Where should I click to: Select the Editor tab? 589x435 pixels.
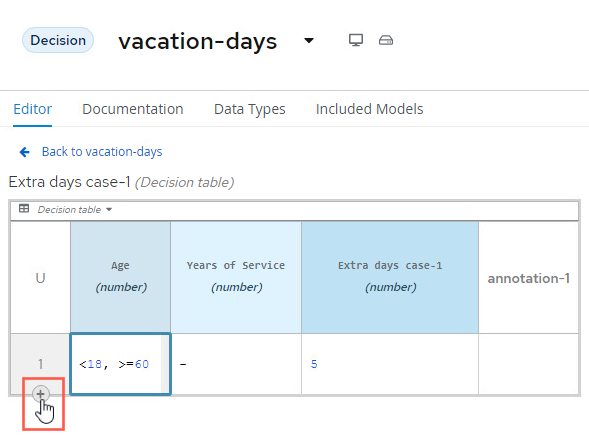(x=33, y=109)
